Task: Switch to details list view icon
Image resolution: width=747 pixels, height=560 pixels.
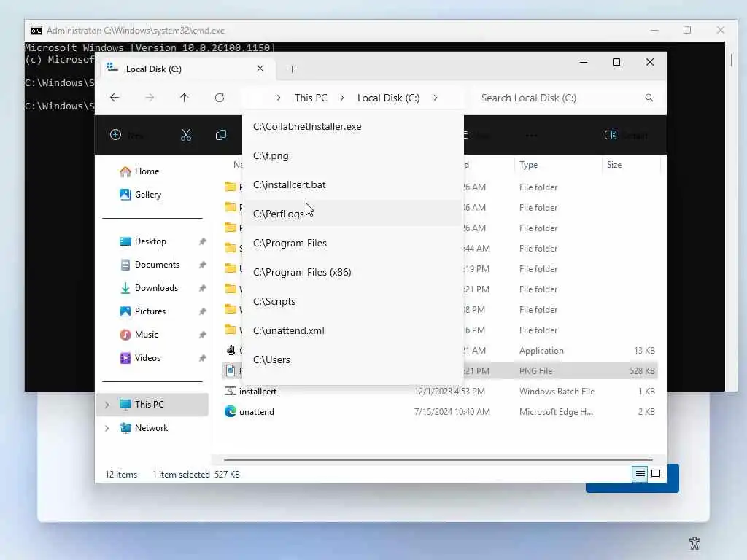Action: pos(640,474)
